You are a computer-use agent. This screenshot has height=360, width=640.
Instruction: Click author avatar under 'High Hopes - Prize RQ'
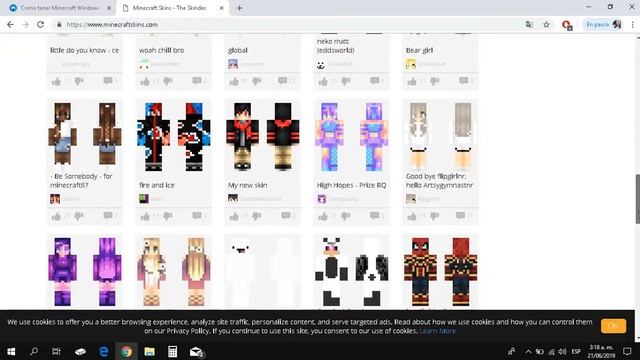(322, 199)
